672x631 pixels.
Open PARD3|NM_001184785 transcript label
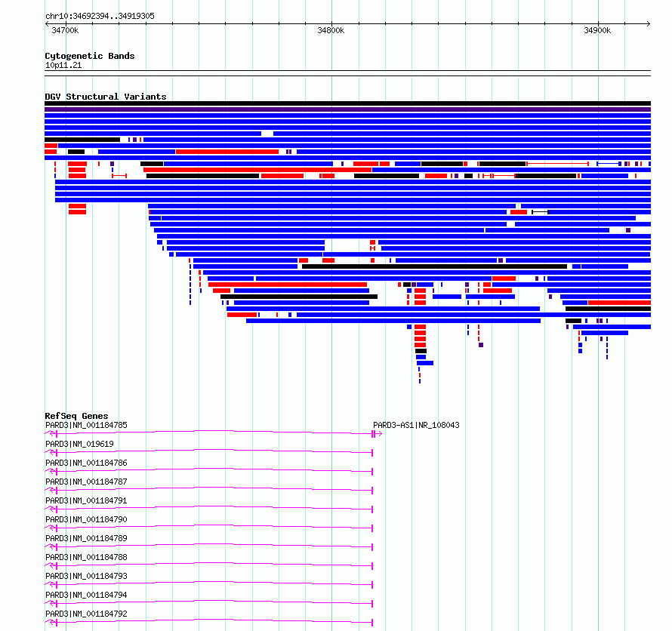click(x=86, y=426)
